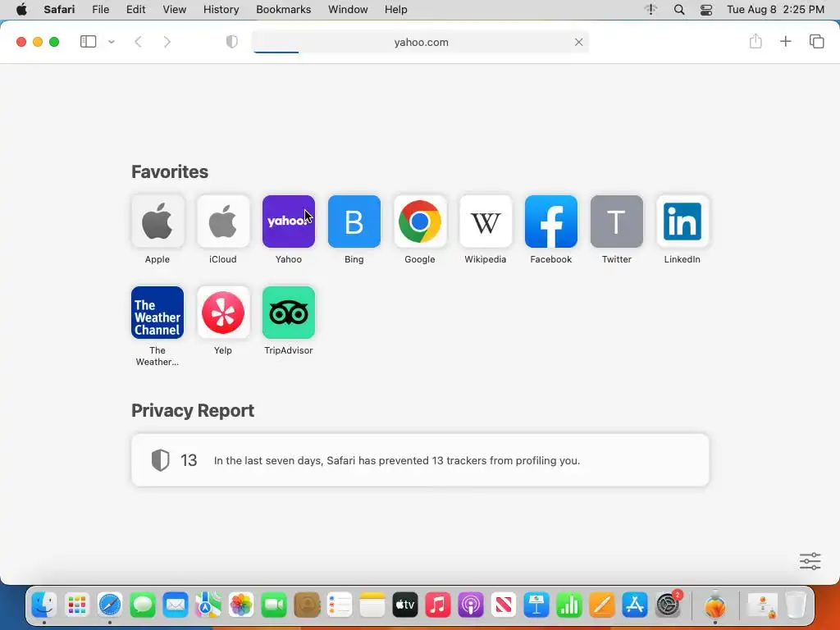Show the privacy report shield icon
Screen dimensions: 840x630
[x=232, y=42]
